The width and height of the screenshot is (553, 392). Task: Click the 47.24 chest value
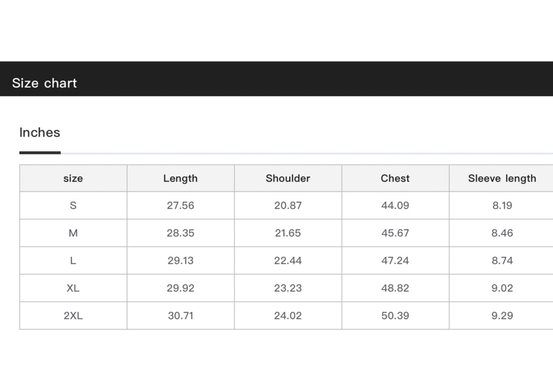click(x=395, y=260)
